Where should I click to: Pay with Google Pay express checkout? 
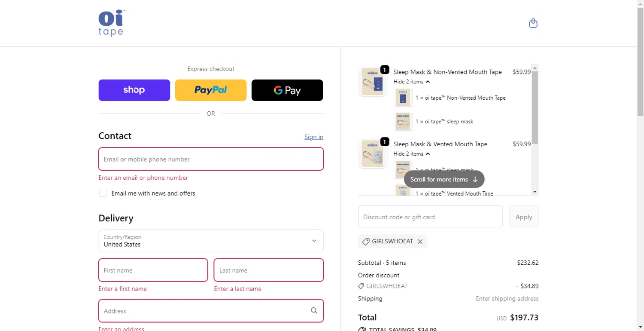[x=287, y=90]
